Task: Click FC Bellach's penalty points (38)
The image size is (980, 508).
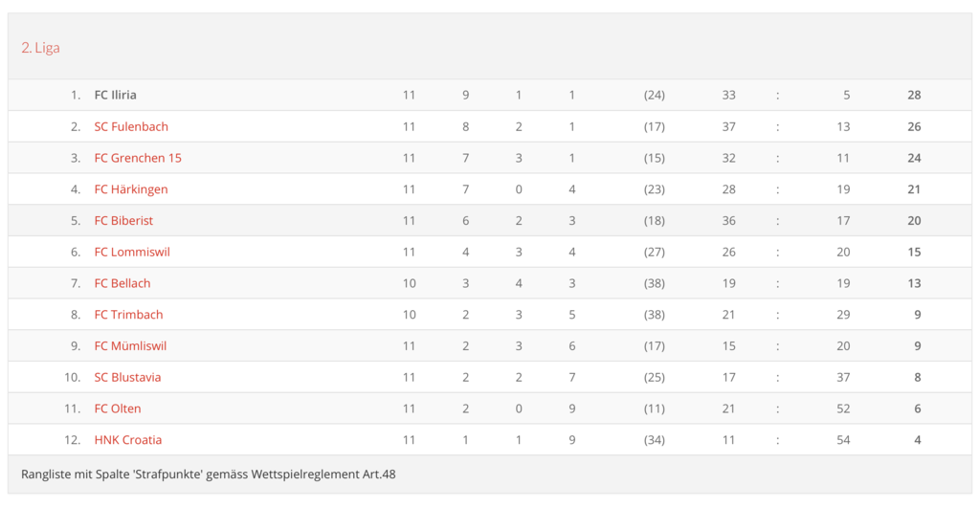Action: click(655, 283)
